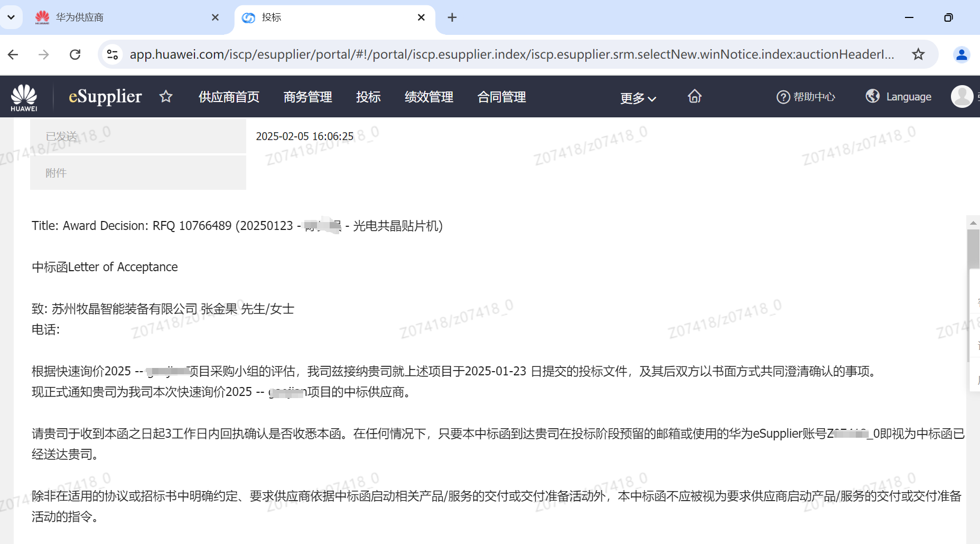View site information icon in address bar
This screenshot has width=980, height=544.
[113, 54]
